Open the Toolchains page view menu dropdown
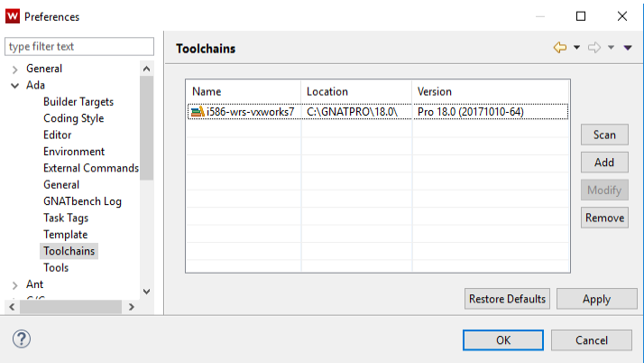 point(628,48)
